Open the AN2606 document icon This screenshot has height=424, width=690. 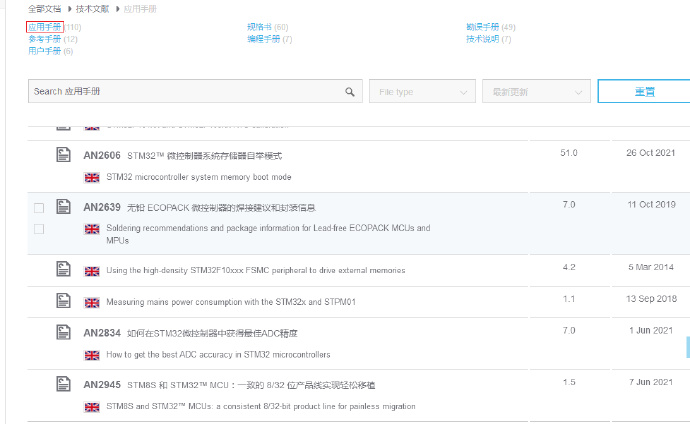click(x=63, y=155)
